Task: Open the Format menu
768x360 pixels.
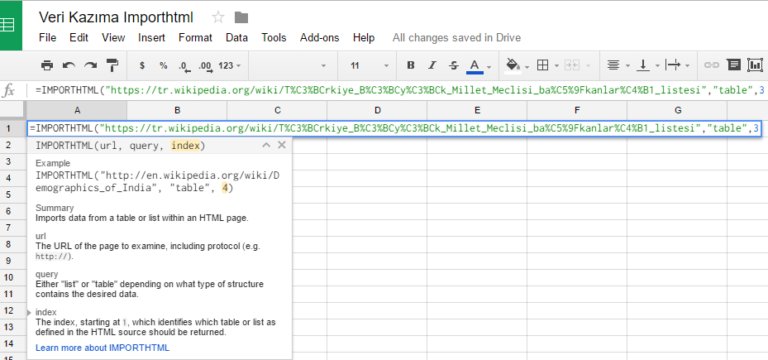Action: [x=195, y=38]
